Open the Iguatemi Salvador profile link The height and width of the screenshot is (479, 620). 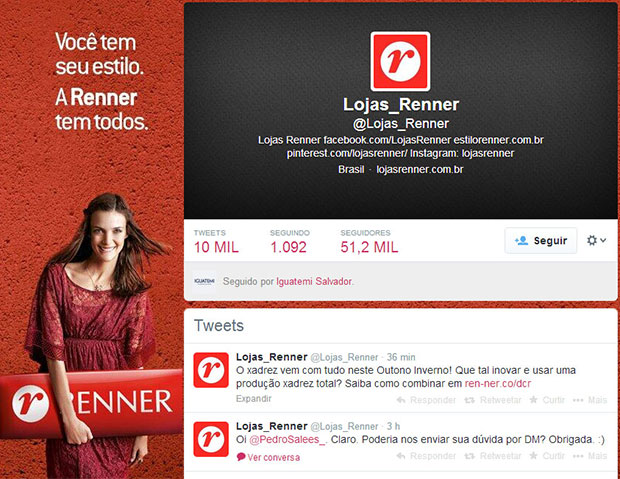pos(314,281)
